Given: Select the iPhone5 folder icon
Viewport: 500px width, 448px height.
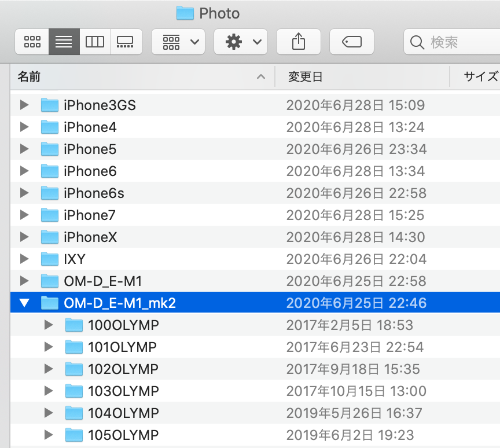Looking at the screenshot, I should pyautogui.click(x=50, y=149).
